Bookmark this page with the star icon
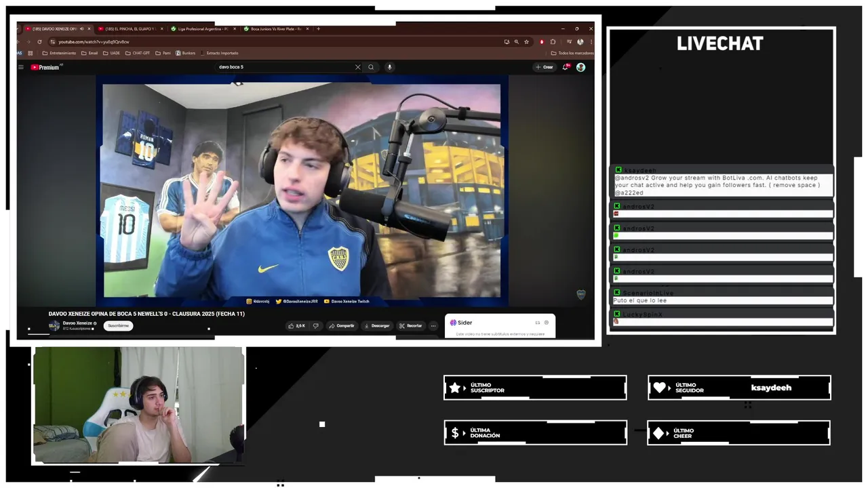This screenshot has height=488, width=868. pyautogui.click(x=526, y=42)
